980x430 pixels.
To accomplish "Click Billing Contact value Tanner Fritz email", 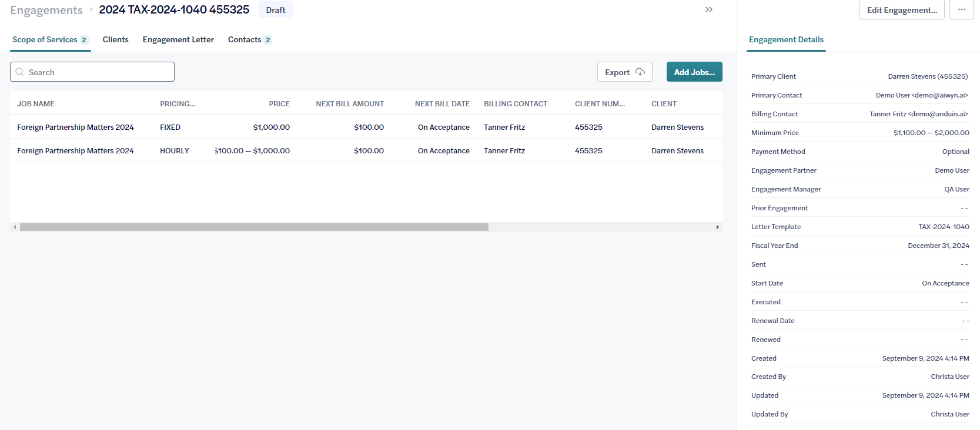I will (x=919, y=114).
